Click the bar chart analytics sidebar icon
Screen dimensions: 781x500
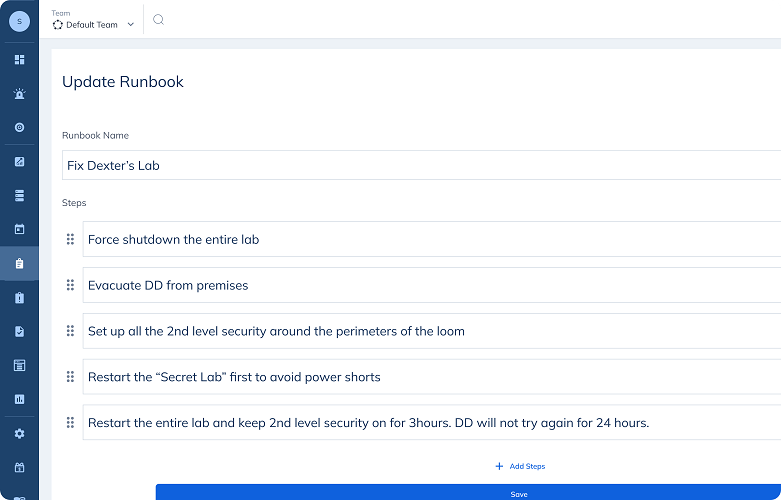coord(19,399)
